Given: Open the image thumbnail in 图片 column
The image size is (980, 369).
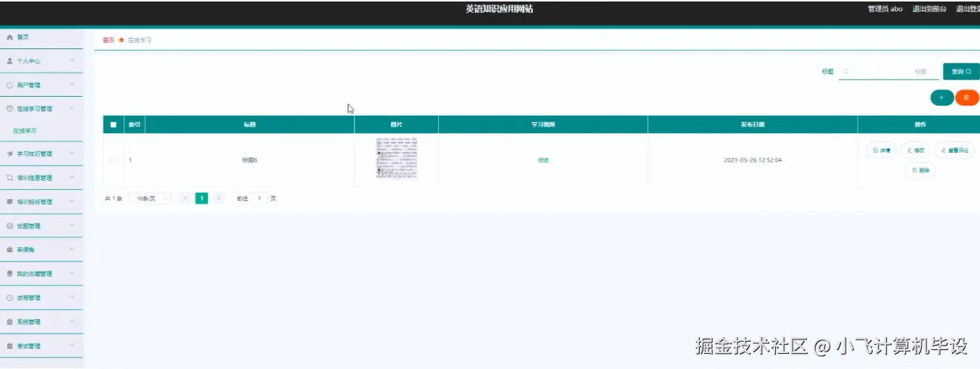Looking at the screenshot, I should pos(397,159).
